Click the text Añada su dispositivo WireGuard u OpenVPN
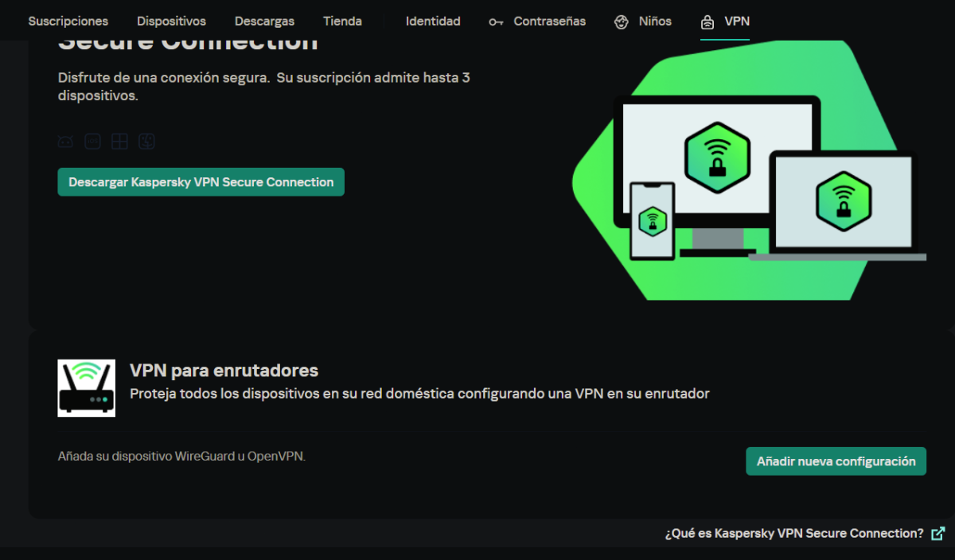The width and height of the screenshot is (955, 560). 181,457
